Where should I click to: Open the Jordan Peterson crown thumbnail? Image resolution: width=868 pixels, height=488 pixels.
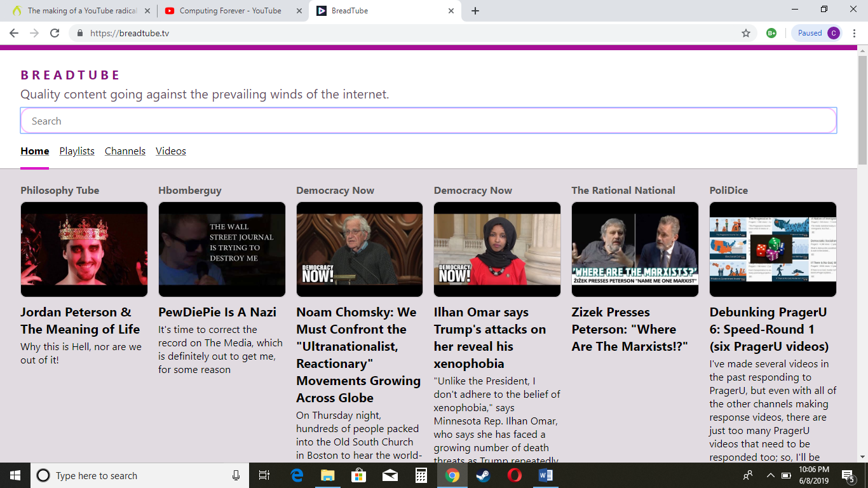pos(84,249)
